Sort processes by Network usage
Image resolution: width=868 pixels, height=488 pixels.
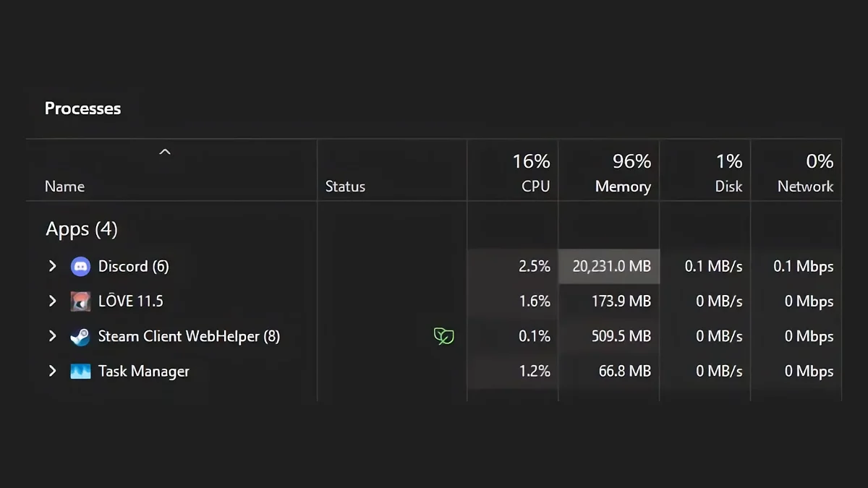805,187
